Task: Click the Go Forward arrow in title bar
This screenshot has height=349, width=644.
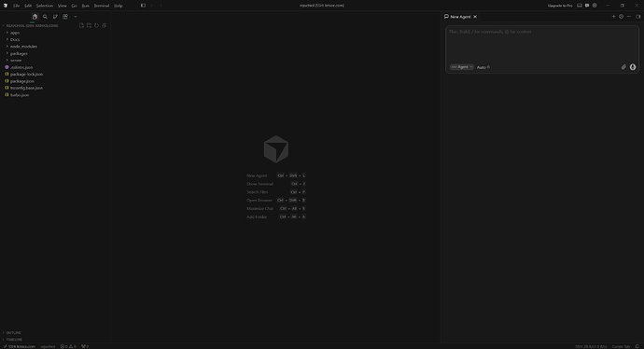Action: click(x=161, y=6)
